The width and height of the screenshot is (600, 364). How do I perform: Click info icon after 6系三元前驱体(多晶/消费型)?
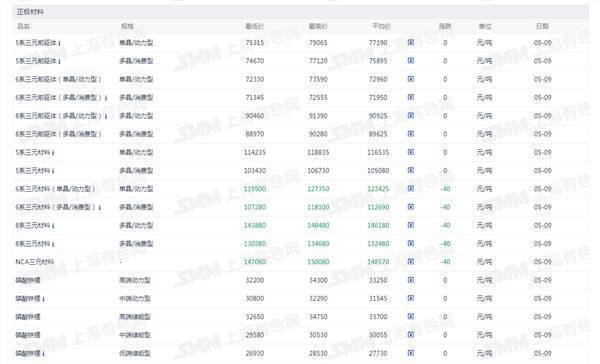pyautogui.click(x=106, y=98)
